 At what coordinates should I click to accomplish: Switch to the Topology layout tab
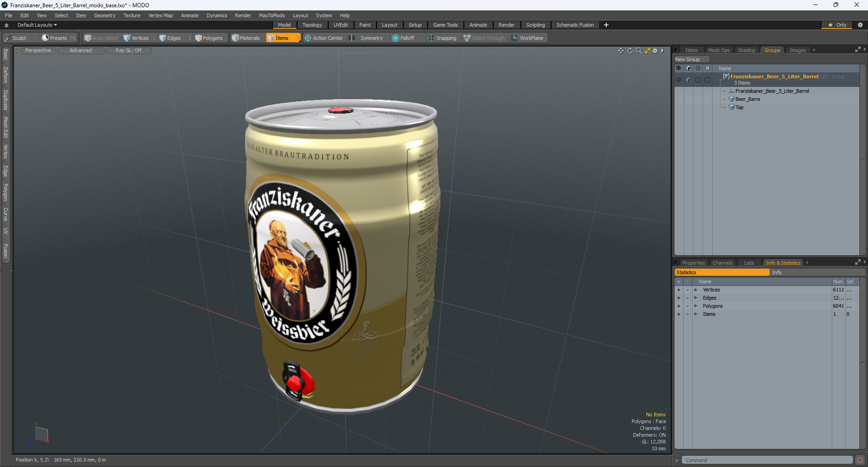(x=312, y=25)
